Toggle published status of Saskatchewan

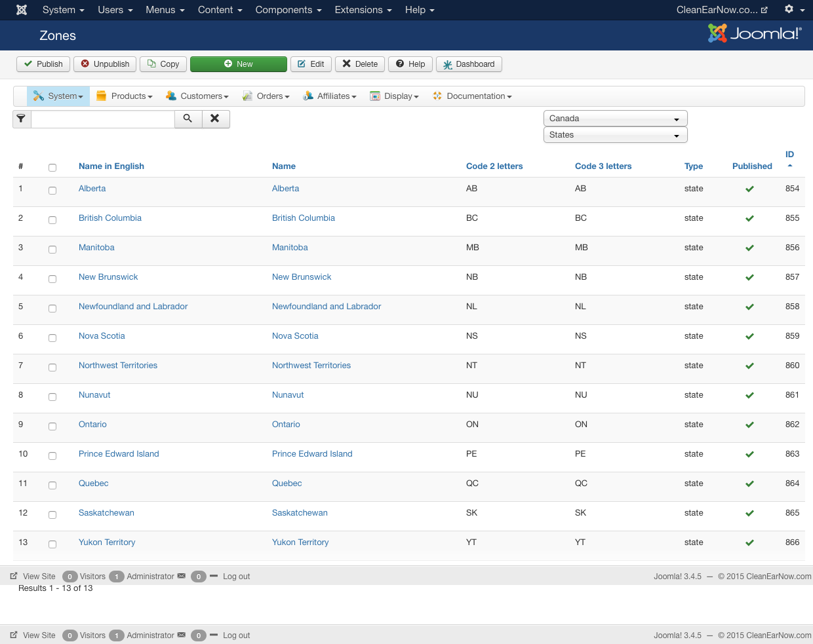[749, 513]
